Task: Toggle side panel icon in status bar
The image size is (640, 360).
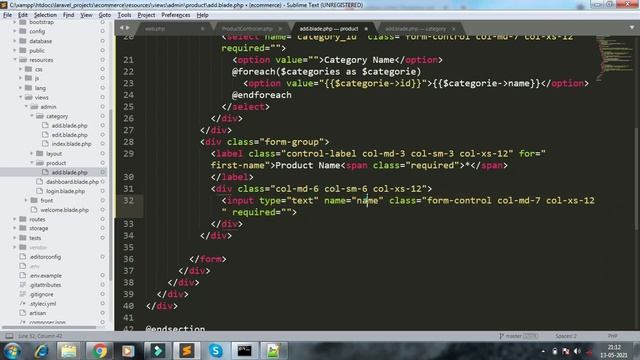Action: tap(9, 336)
